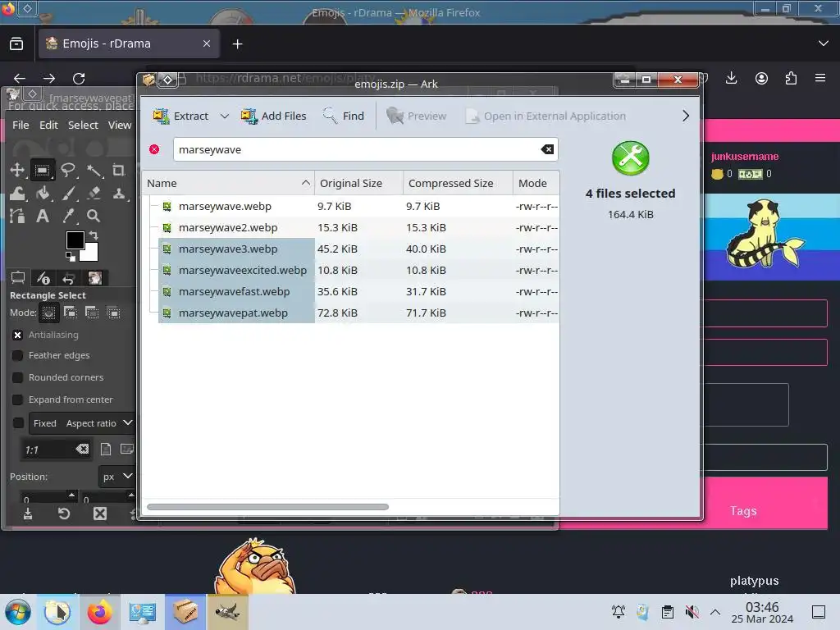This screenshot has width=840, height=630.
Task: Click the marseywave search field
Action: click(x=365, y=149)
